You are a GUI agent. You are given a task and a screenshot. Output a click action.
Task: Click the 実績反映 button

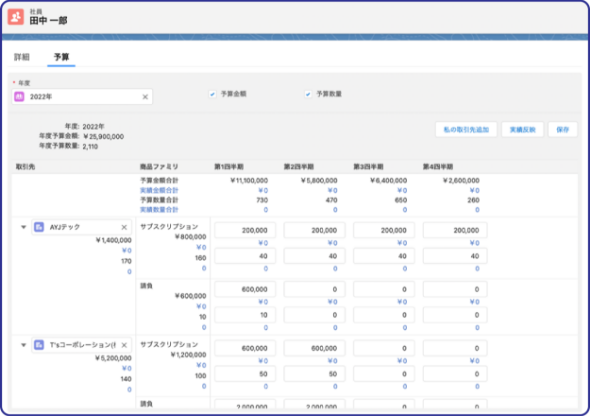[x=522, y=129]
